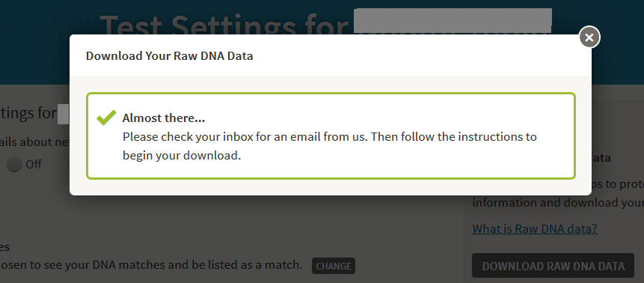The image size is (644, 283).
Task: Click the Off label next to the radio
Action: pos(34,165)
